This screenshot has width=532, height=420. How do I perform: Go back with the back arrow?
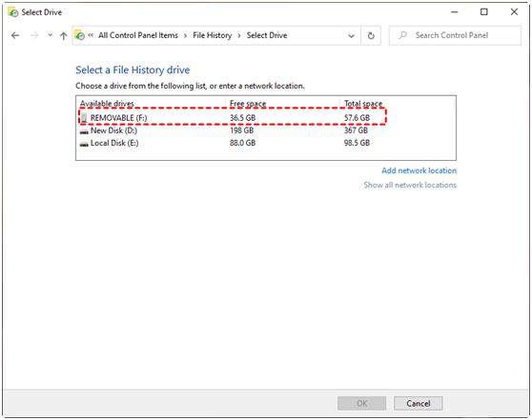pyautogui.click(x=15, y=35)
